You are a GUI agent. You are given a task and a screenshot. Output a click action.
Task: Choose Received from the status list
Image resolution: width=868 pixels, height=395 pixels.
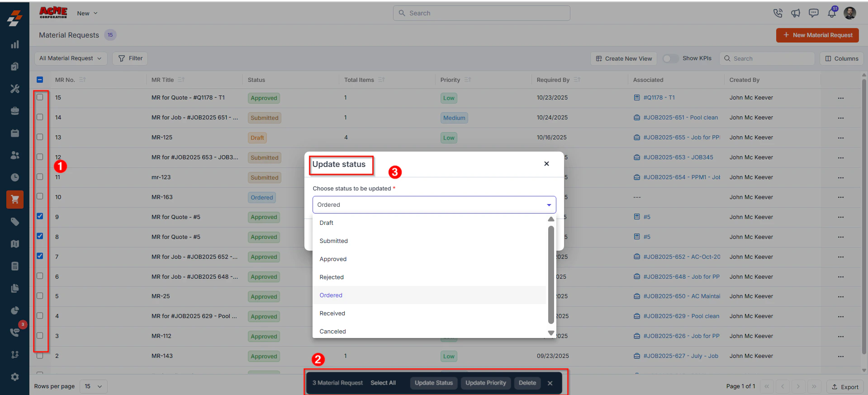pos(429,313)
